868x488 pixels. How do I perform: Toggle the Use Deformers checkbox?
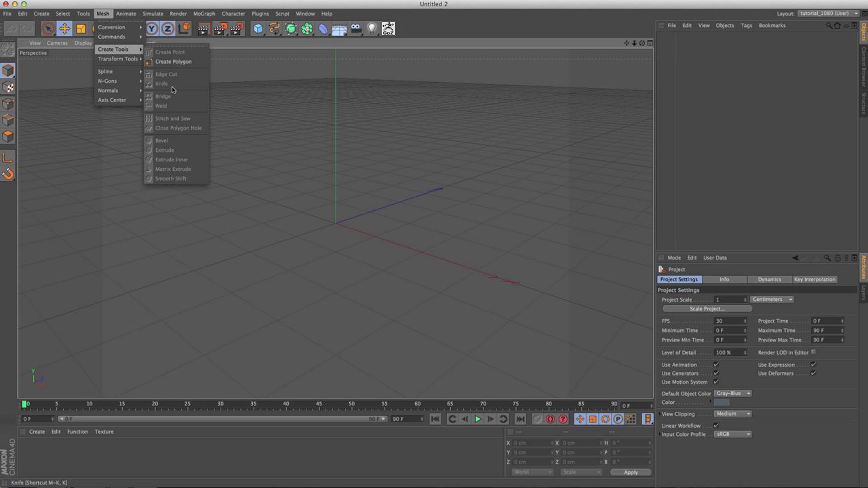[813, 373]
